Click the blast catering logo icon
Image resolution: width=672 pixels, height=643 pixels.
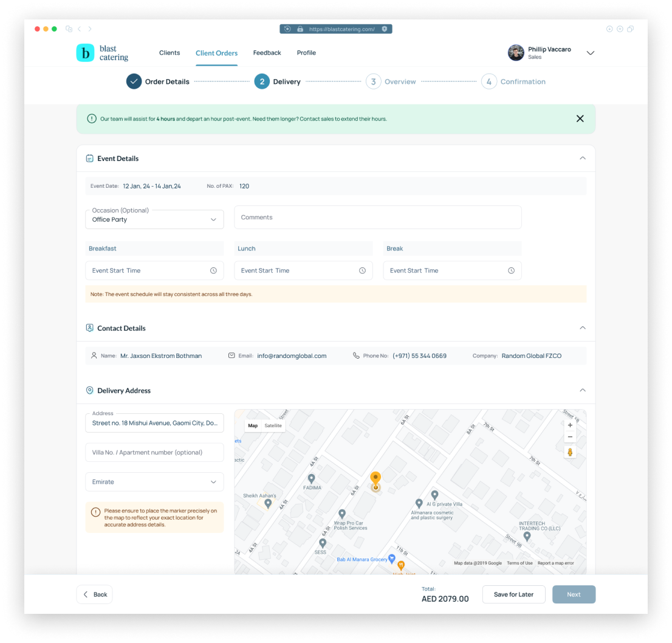click(x=85, y=53)
